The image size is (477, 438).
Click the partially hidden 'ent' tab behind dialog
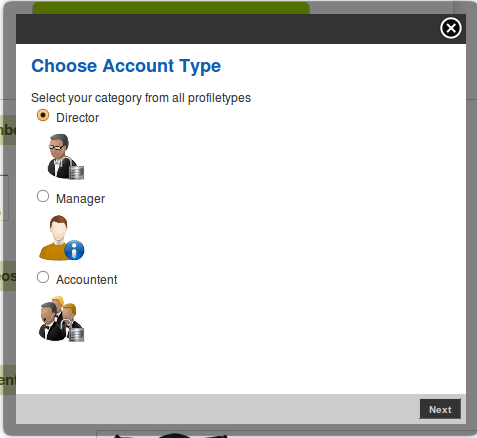click(x=8, y=380)
